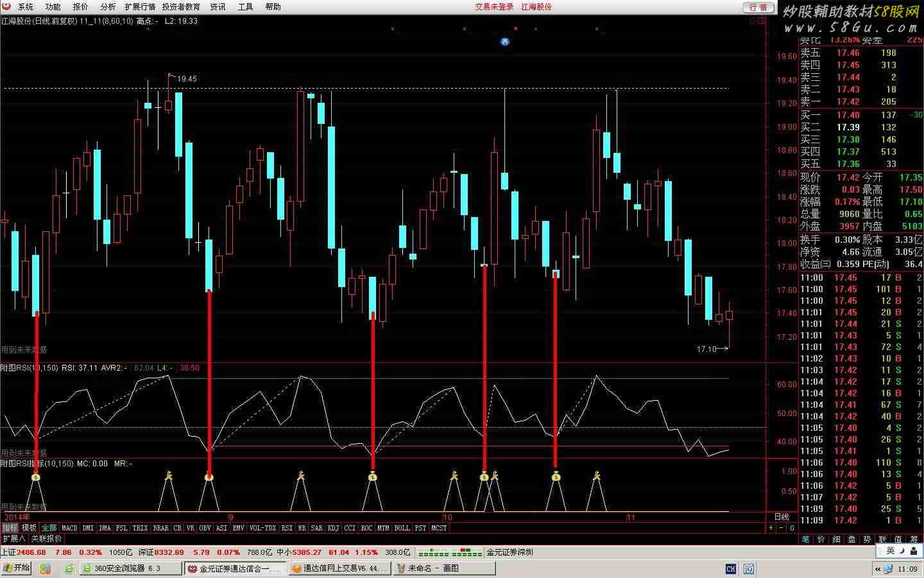Click the small square icon at chart corner

pyautogui.click(x=762, y=21)
